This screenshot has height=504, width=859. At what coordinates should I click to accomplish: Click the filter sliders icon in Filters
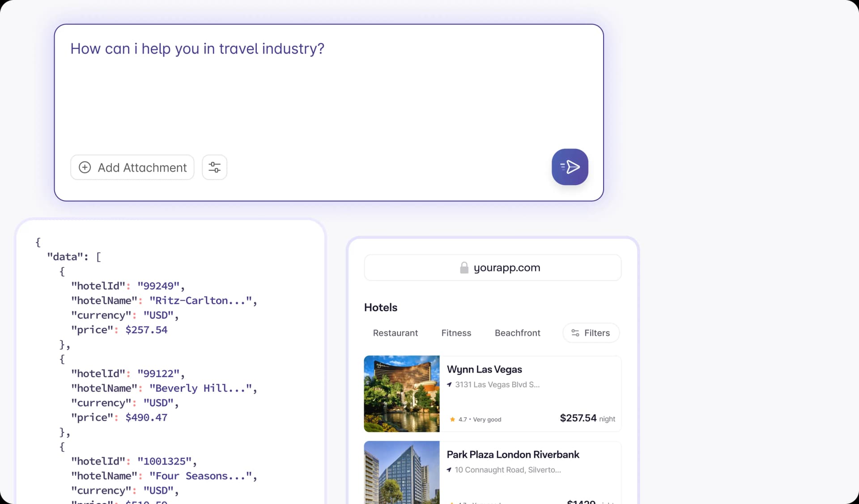pos(575,333)
